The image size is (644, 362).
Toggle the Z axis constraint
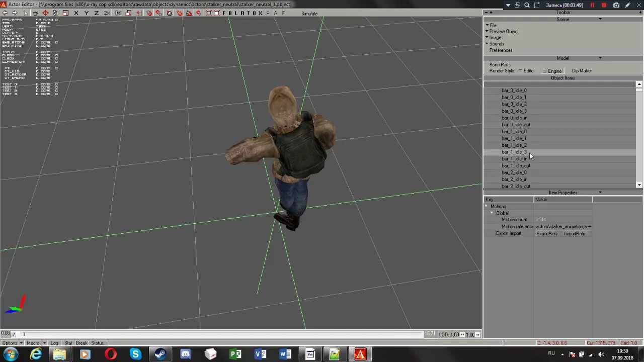96,13
